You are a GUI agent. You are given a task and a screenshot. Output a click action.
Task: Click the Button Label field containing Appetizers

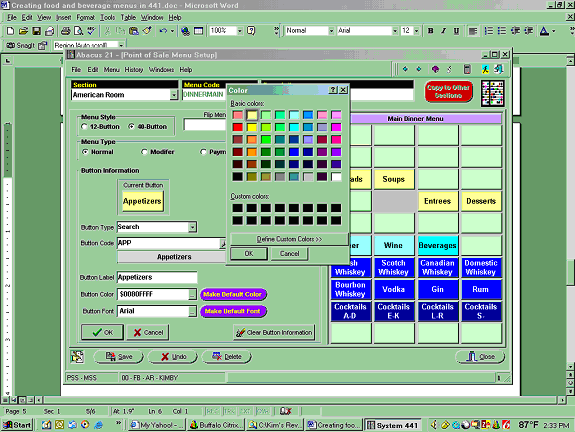(157, 277)
